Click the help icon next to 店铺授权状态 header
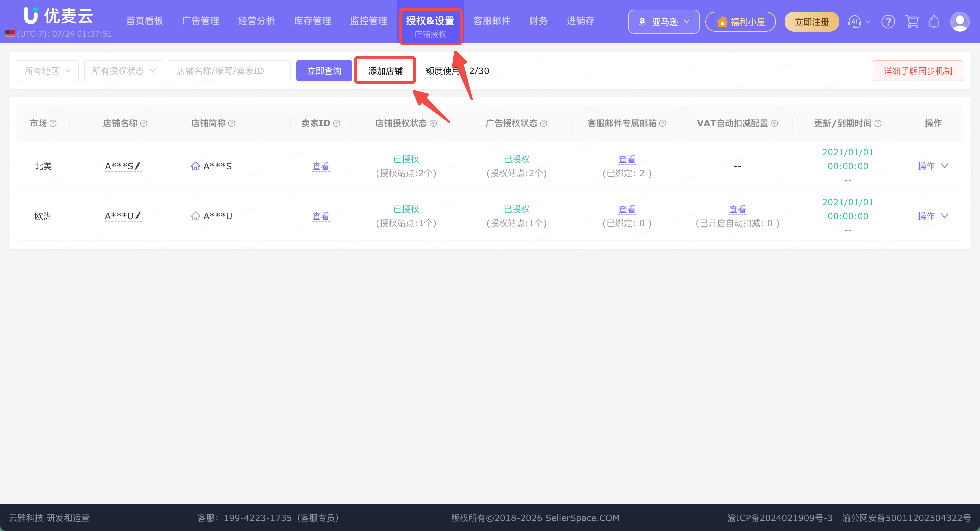This screenshot has width=980, height=531. (x=433, y=123)
